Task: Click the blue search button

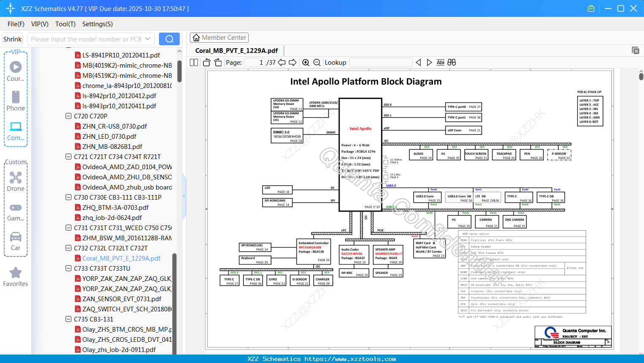Action: (169, 39)
